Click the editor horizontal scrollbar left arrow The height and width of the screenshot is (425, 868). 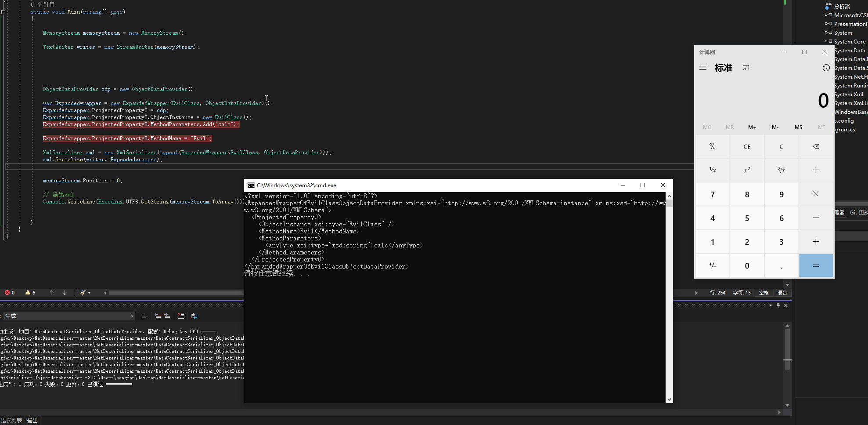point(105,293)
